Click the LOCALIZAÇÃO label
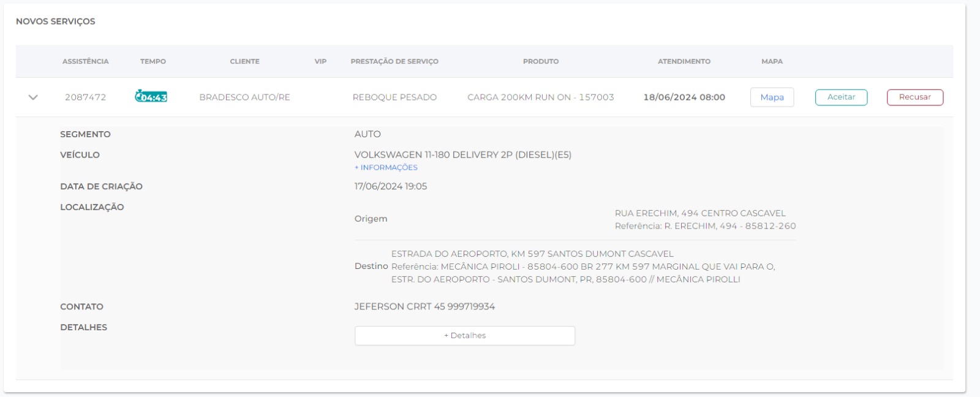The image size is (980, 397). tap(92, 207)
